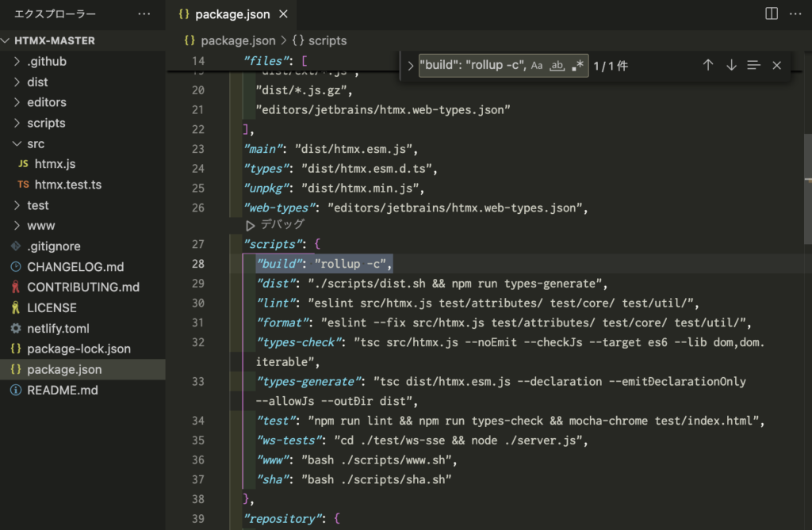This screenshot has width=812, height=530.
Task: Toggle match case in find widget
Action: [x=537, y=66]
